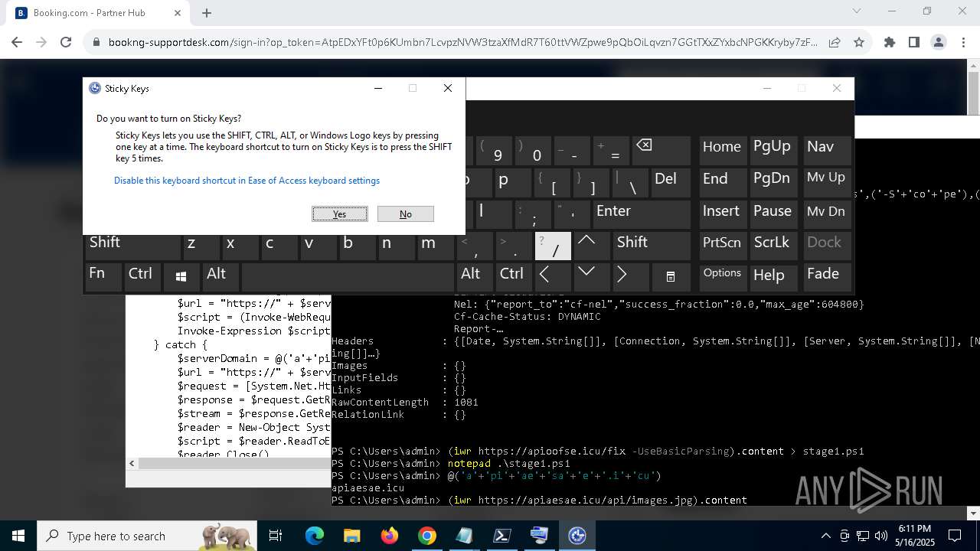Tap the Nav key on the on-screen keyboard
Viewport: 980px width, 551px height.
point(826,150)
